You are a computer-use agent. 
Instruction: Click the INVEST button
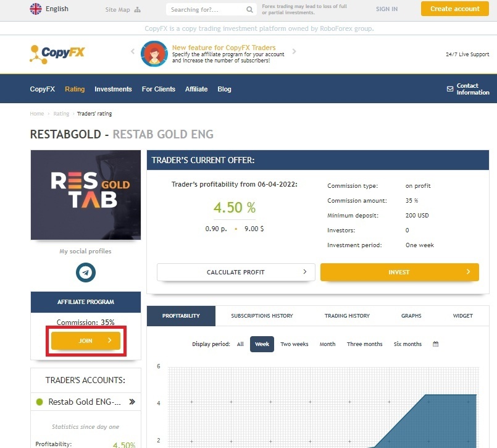399,273
